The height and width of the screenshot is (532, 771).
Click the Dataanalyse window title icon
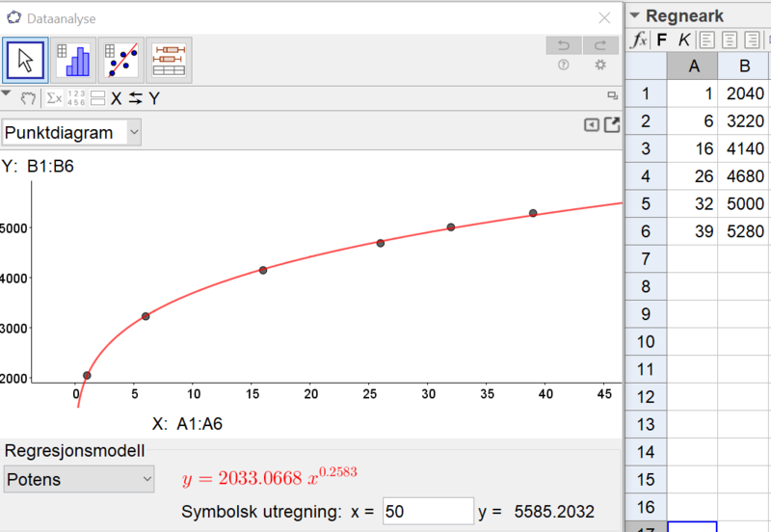(13, 17)
